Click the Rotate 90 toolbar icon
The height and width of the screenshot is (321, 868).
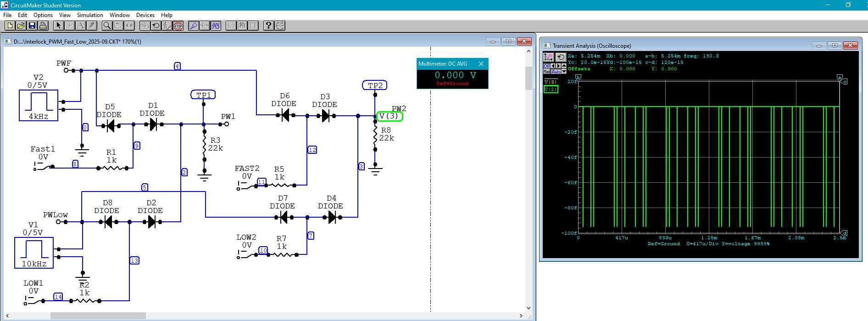coord(118,26)
